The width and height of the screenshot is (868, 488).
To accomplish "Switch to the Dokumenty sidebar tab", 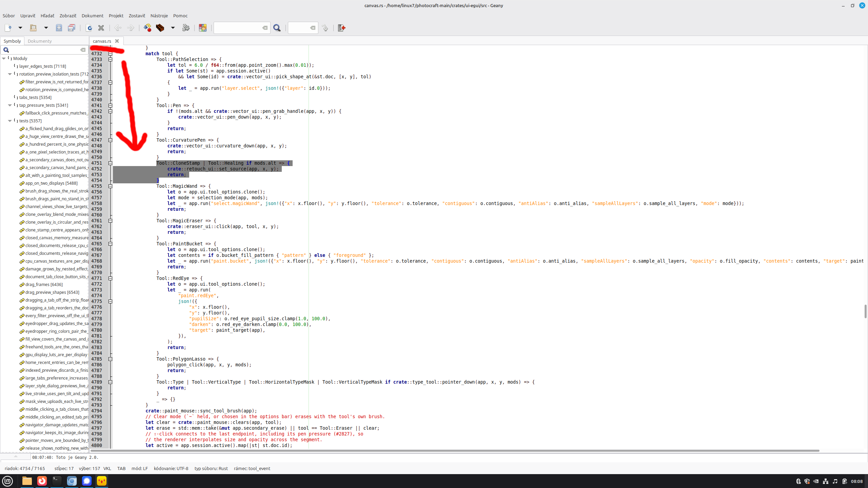I will coord(40,41).
